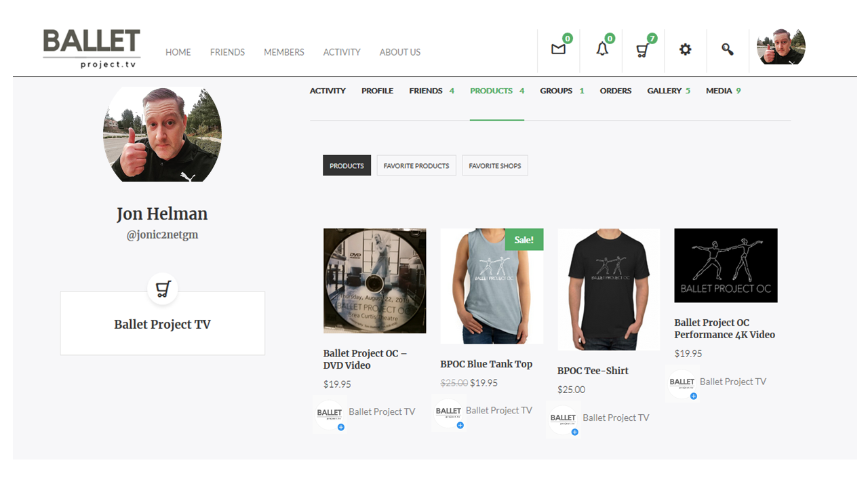Switch to the profile FRIENDS 4 tab

(x=431, y=91)
